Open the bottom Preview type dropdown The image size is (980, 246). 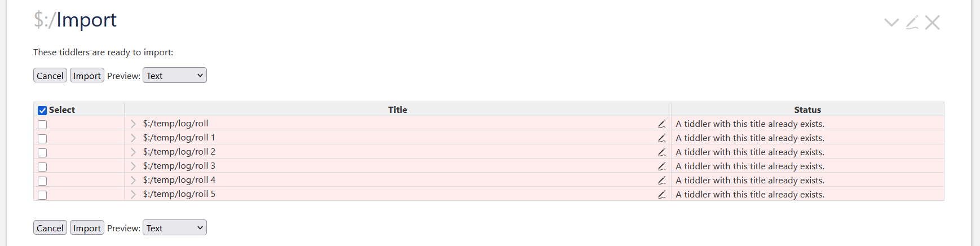(x=175, y=228)
